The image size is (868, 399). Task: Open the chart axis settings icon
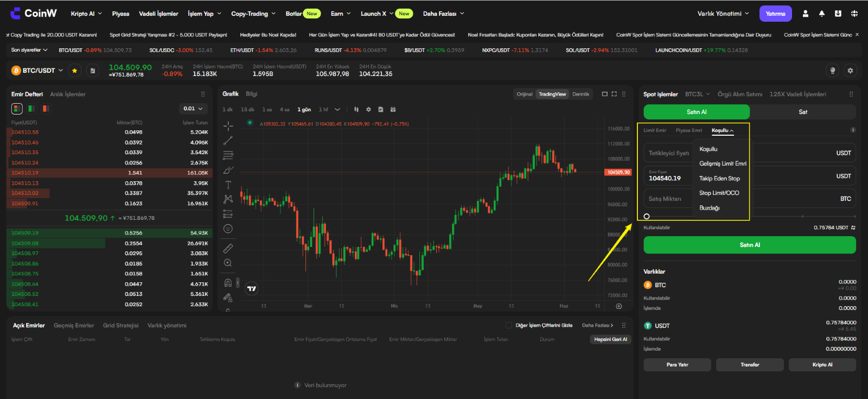(x=619, y=306)
